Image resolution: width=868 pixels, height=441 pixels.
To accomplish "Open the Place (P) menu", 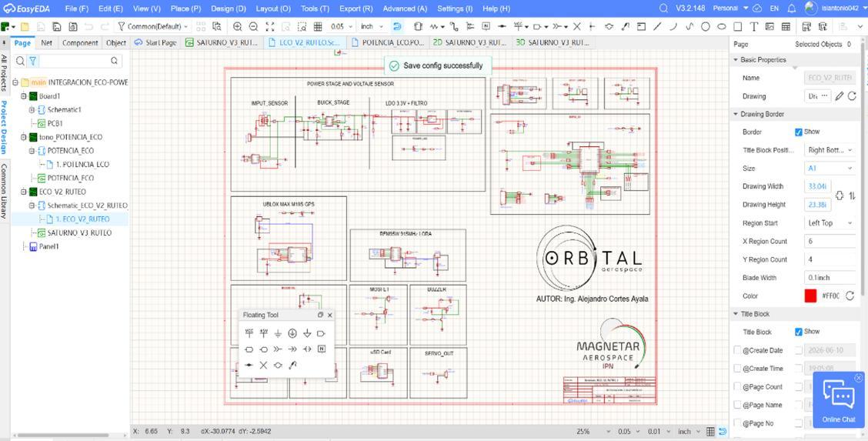I will (186, 9).
